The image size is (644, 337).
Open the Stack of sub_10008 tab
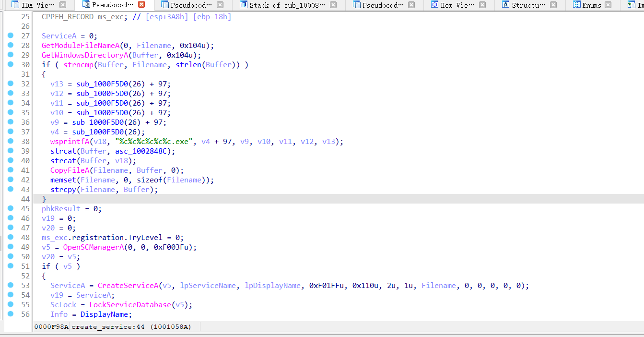[273, 5]
